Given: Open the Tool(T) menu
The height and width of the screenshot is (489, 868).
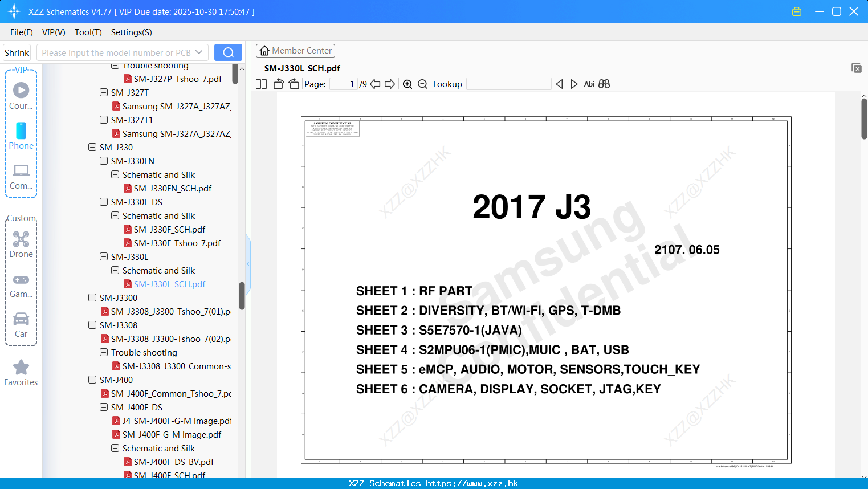Looking at the screenshot, I should click(88, 32).
